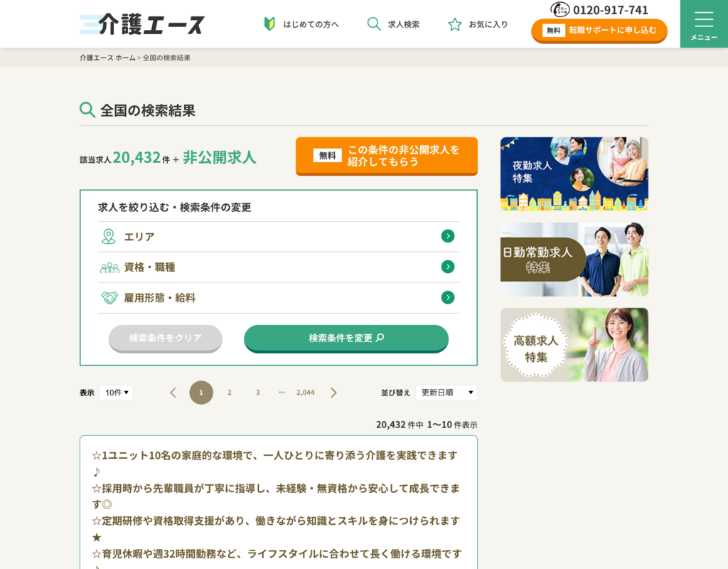The width and height of the screenshot is (728, 569).
Task: Click the star icon beside お気に入り
Action: [x=455, y=24]
